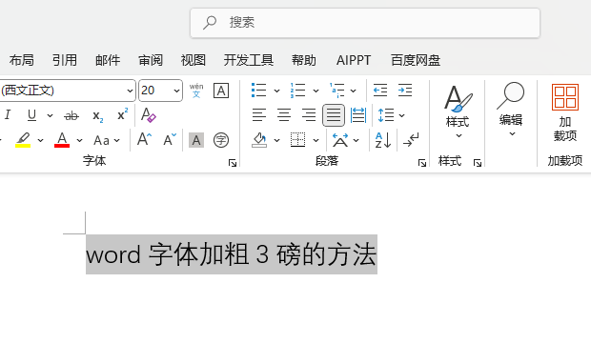Open underline style dropdown arrow

[x=50, y=115]
